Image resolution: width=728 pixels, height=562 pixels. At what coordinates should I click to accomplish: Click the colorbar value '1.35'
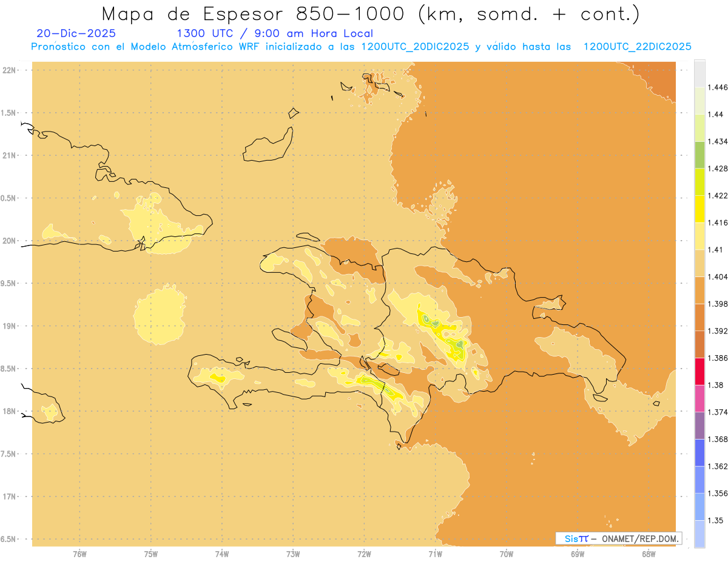coord(717,520)
